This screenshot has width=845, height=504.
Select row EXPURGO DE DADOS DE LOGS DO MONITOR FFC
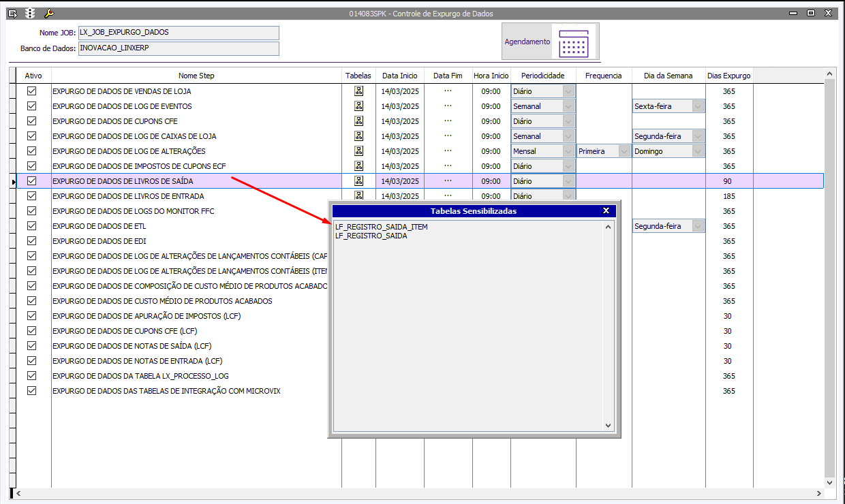(134, 211)
